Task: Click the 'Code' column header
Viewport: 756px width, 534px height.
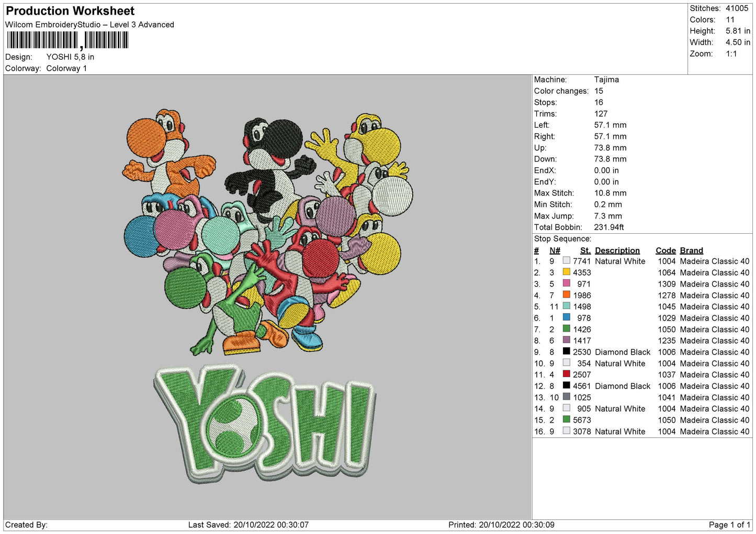Action: point(665,251)
